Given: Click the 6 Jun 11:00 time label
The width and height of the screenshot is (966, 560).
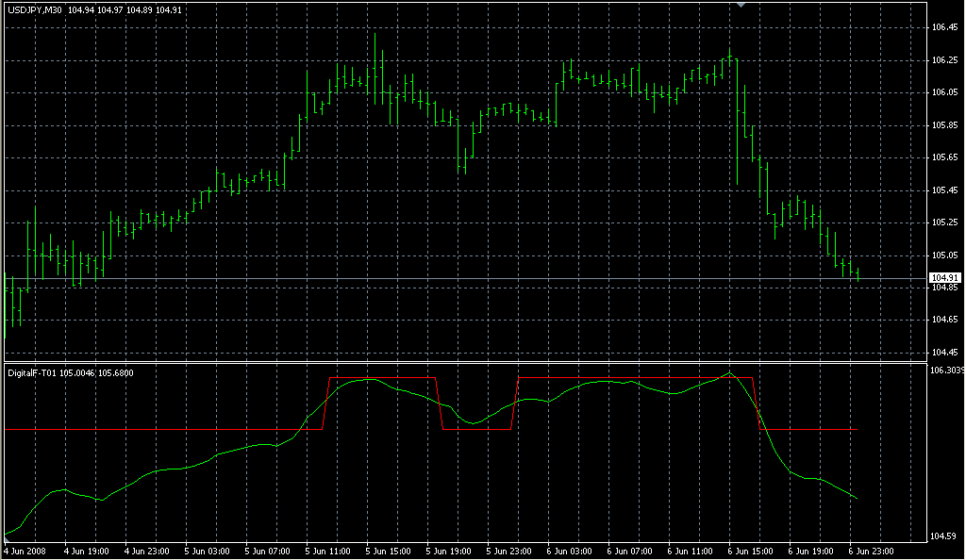Looking at the screenshot, I should pos(690,552).
